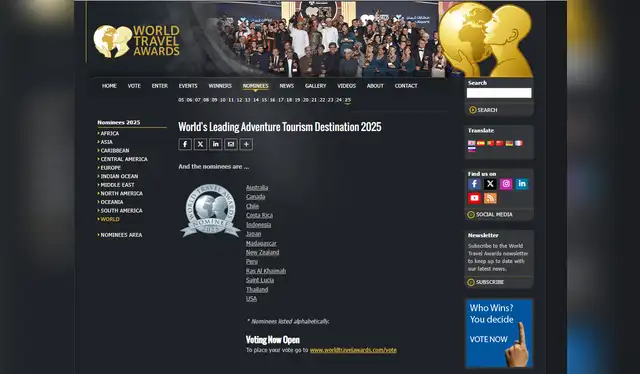Image resolution: width=640 pixels, height=374 pixels.
Task: Click the SEARCH button
Action: pyautogui.click(x=483, y=110)
